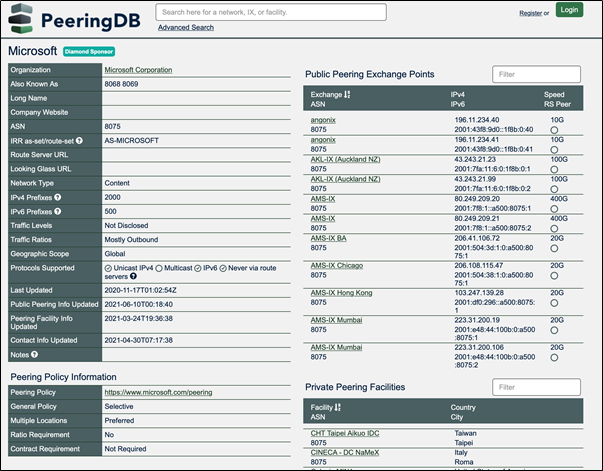
Task: Select the Network Type value Content
Action: click(117, 183)
